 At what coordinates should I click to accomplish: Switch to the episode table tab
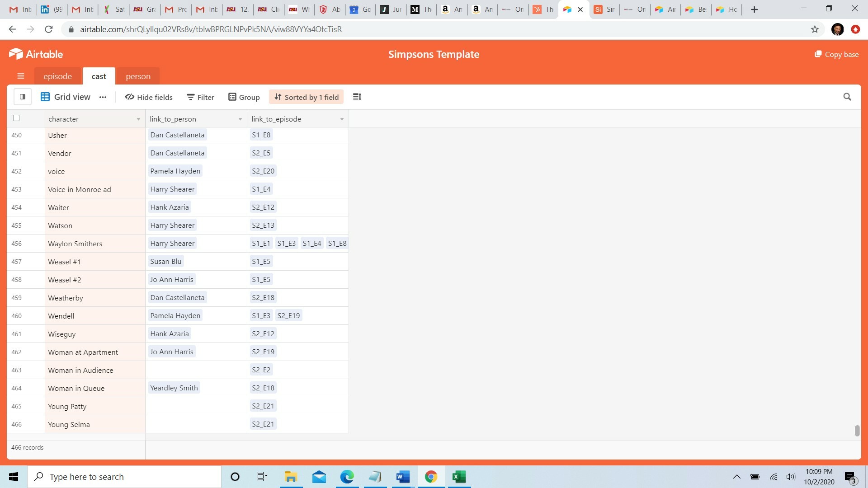point(57,76)
